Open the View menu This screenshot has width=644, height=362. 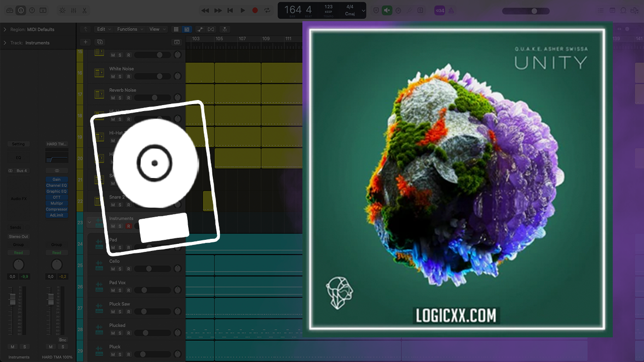[156, 29]
